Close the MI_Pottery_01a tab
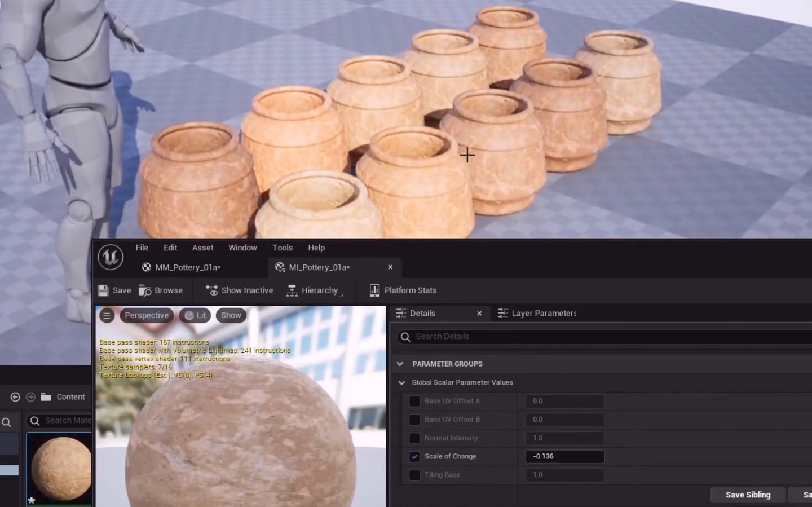Viewport: 812px width, 507px height. 390,267
